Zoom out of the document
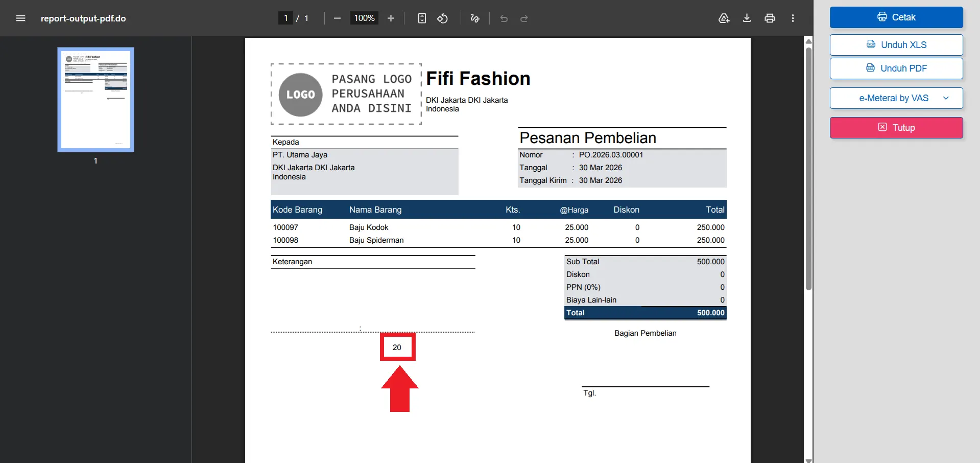 (337, 18)
